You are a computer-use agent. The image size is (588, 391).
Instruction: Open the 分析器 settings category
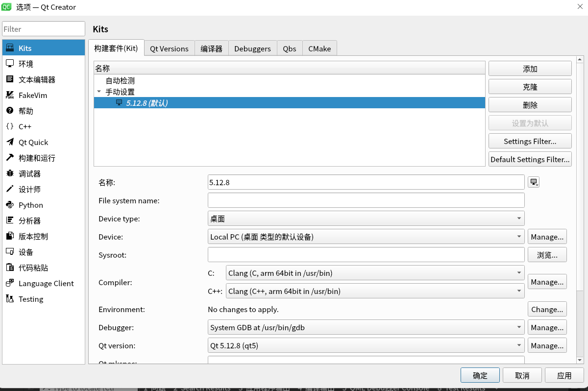point(44,220)
